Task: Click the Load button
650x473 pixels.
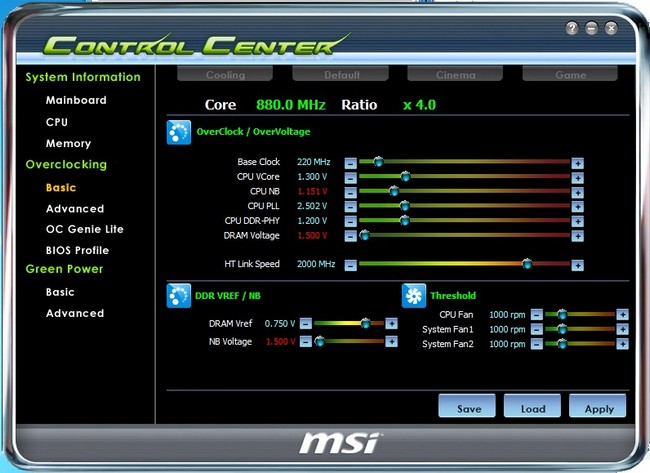Action: (532, 406)
